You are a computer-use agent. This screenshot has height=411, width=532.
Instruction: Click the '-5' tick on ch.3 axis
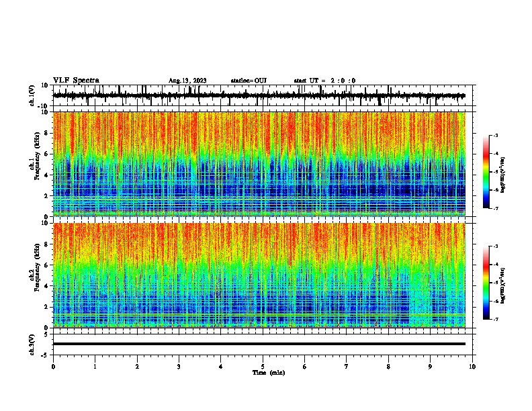[x=45, y=355]
